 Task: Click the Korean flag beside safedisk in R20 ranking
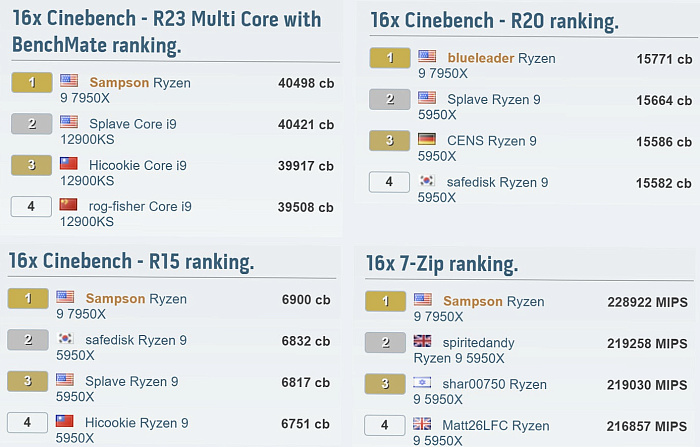[x=427, y=180]
